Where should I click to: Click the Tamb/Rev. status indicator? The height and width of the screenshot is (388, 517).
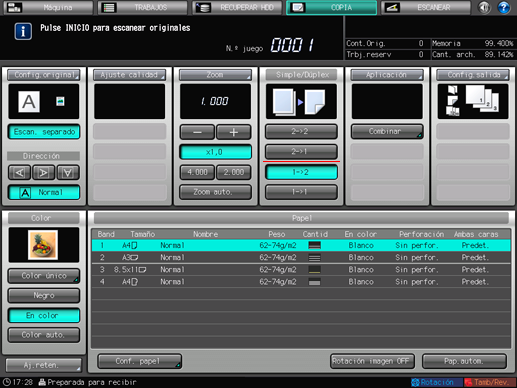coord(490,382)
